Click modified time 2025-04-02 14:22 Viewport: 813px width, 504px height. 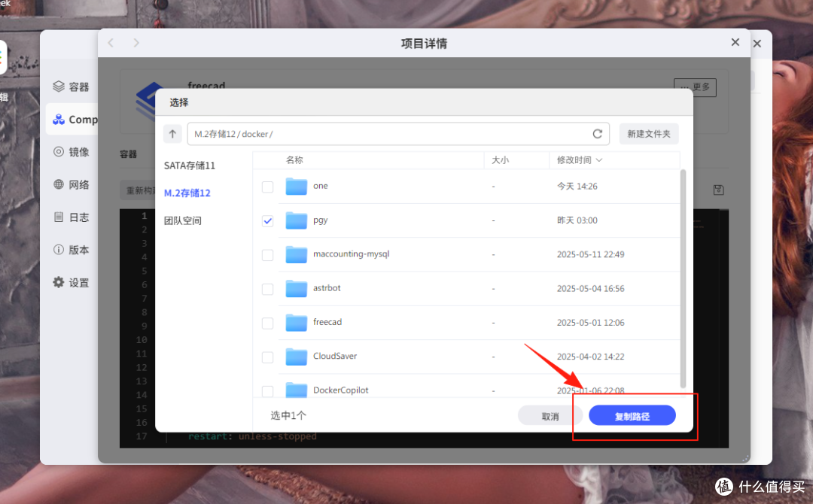pos(591,357)
